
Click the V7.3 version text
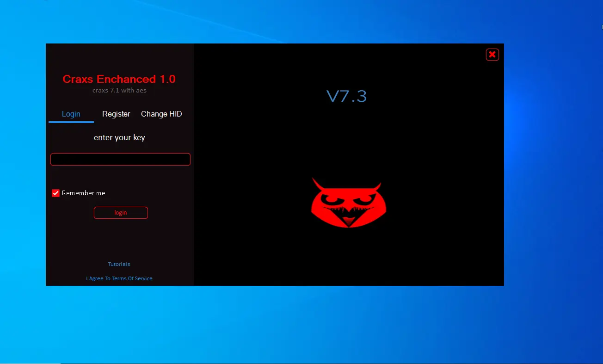[x=347, y=96]
